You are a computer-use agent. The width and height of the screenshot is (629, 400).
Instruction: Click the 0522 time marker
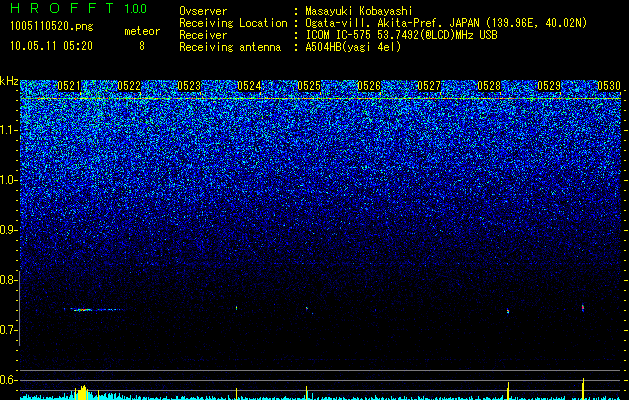(129, 86)
